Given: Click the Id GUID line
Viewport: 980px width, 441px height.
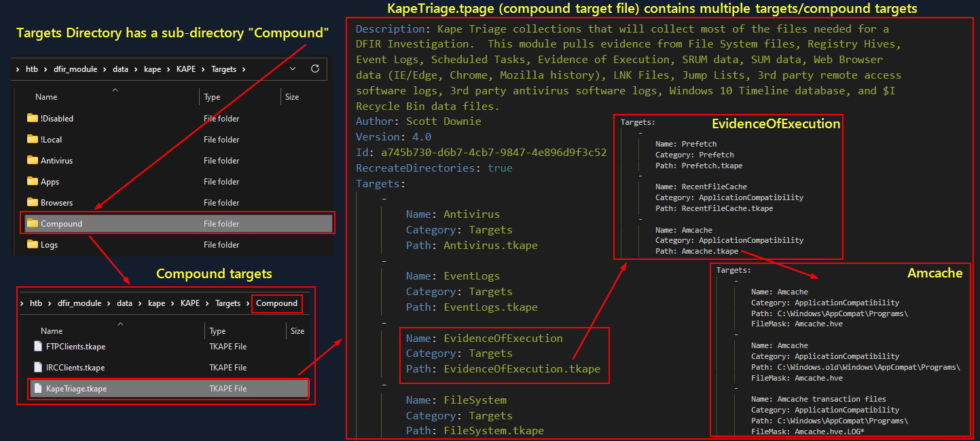Looking at the screenshot, I should coord(481,153).
